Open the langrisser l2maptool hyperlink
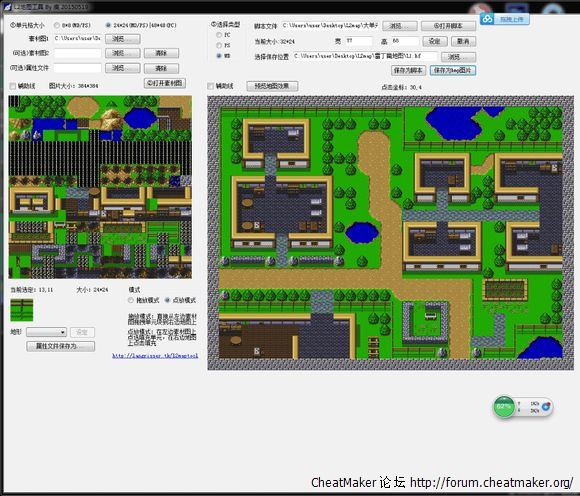580x496 pixels. 155,356
